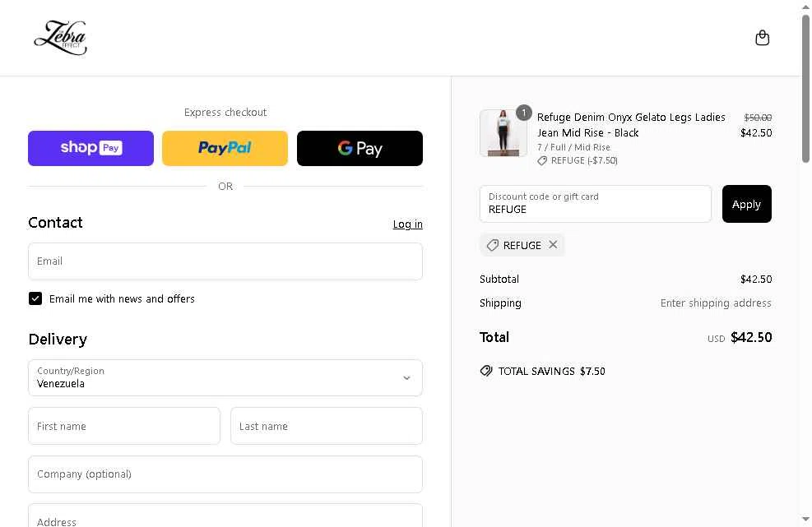Open the Country/Region dropdown

tap(225, 378)
